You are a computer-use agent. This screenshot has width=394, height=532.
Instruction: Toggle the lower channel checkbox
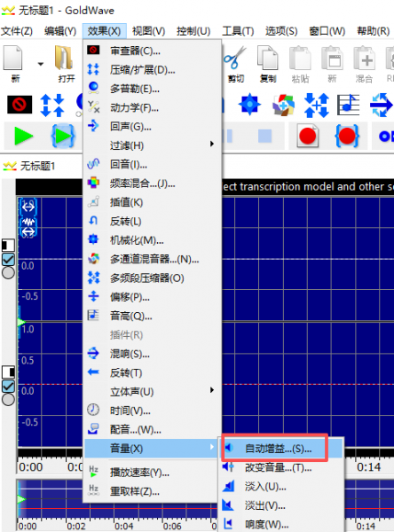pyautogui.click(x=8, y=386)
